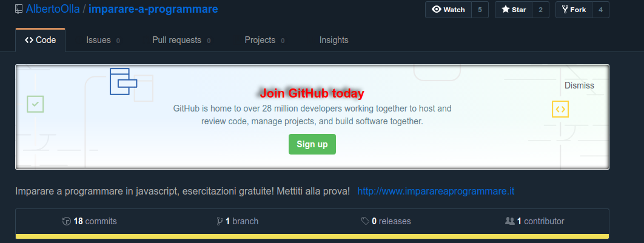Image resolution: width=644 pixels, height=243 pixels.
Task: Click the contributors people icon
Action: 509,221
